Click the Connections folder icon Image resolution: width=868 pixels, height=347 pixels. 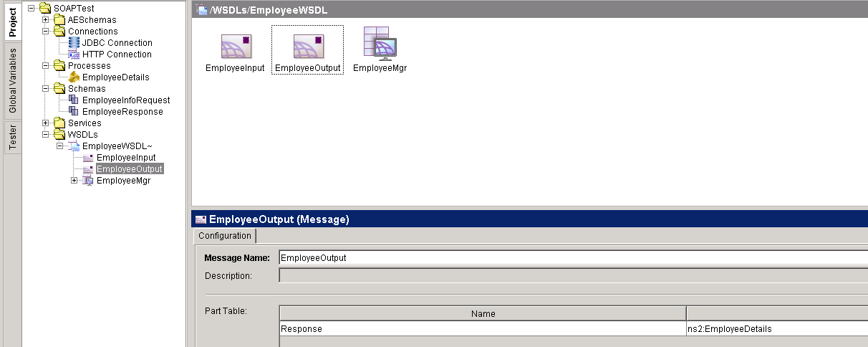(x=59, y=32)
